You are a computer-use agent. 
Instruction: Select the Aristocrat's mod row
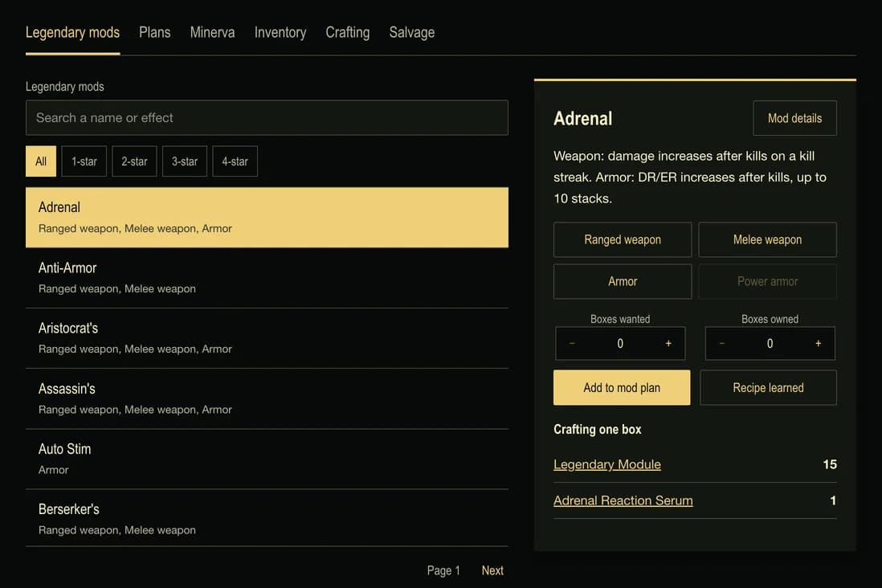point(267,338)
